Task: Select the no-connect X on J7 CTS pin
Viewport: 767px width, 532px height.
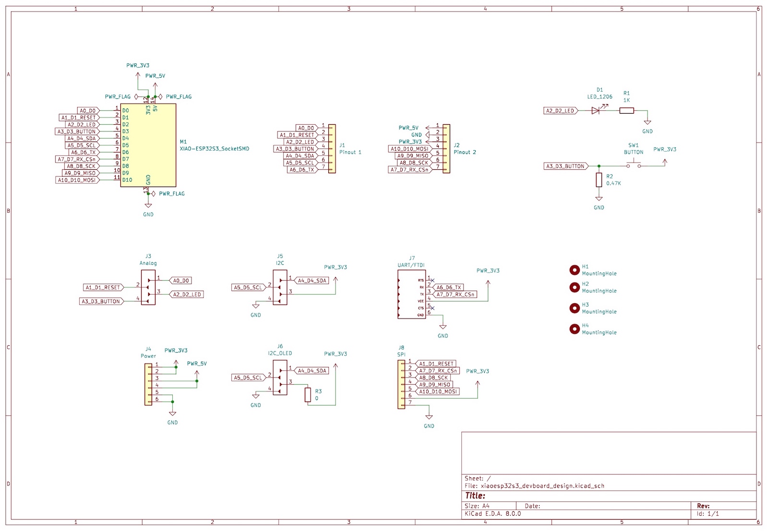Action: click(432, 308)
